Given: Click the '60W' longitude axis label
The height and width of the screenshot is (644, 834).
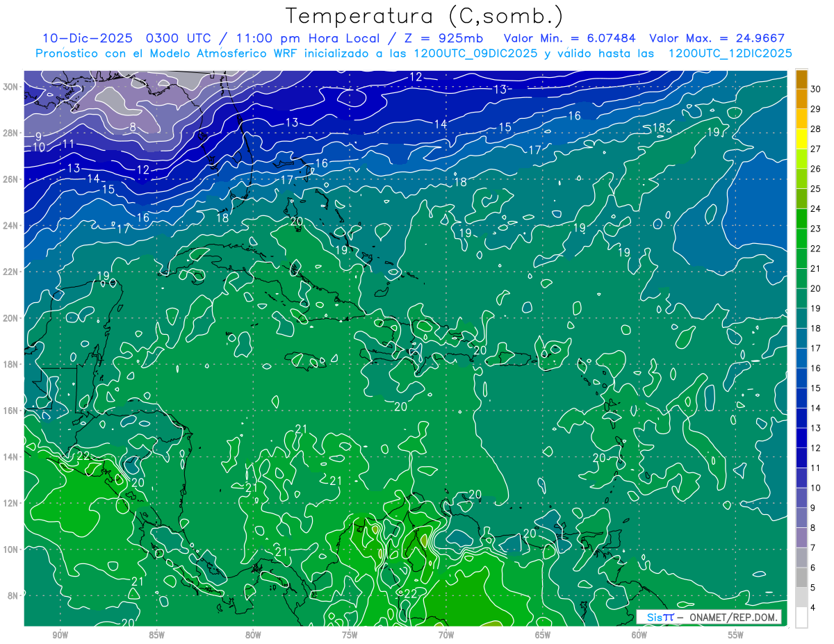Looking at the screenshot, I should click(x=639, y=635).
